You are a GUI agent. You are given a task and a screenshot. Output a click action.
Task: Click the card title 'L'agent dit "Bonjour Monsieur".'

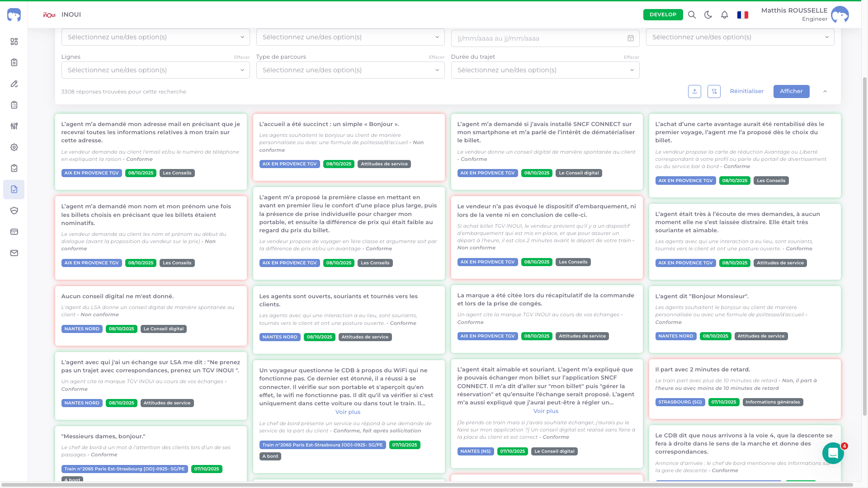click(702, 296)
